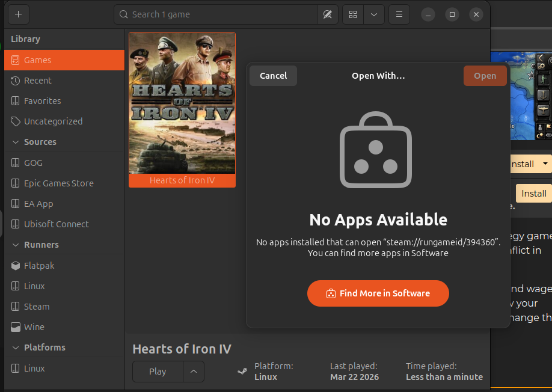The width and height of the screenshot is (552, 392).
Task: Open the hamburger main menu
Action: click(399, 14)
